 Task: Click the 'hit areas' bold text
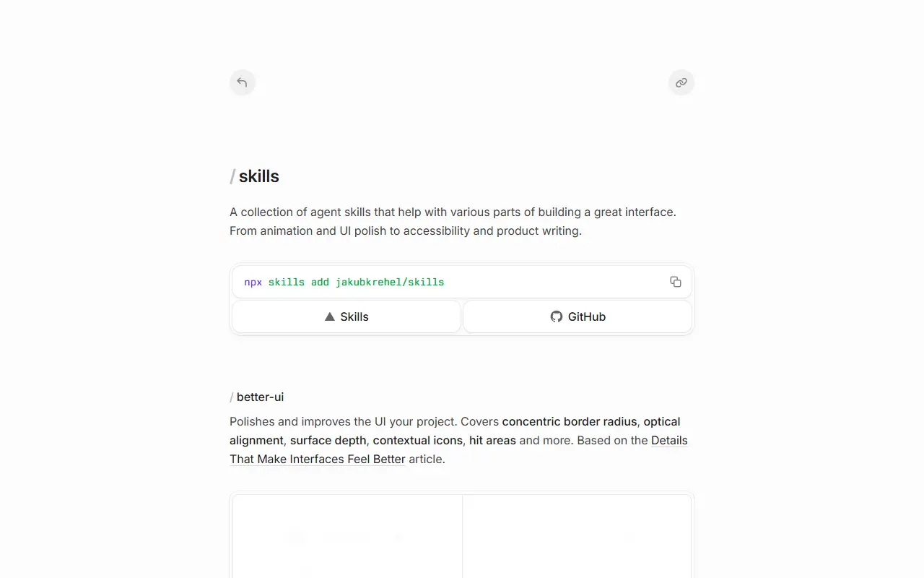(492, 440)
